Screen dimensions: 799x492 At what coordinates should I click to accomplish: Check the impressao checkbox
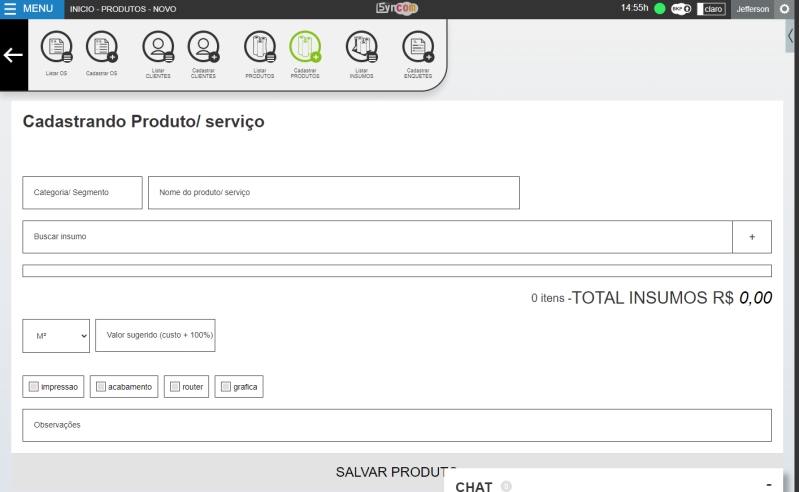pyautogui.click(x=35, y=386)
